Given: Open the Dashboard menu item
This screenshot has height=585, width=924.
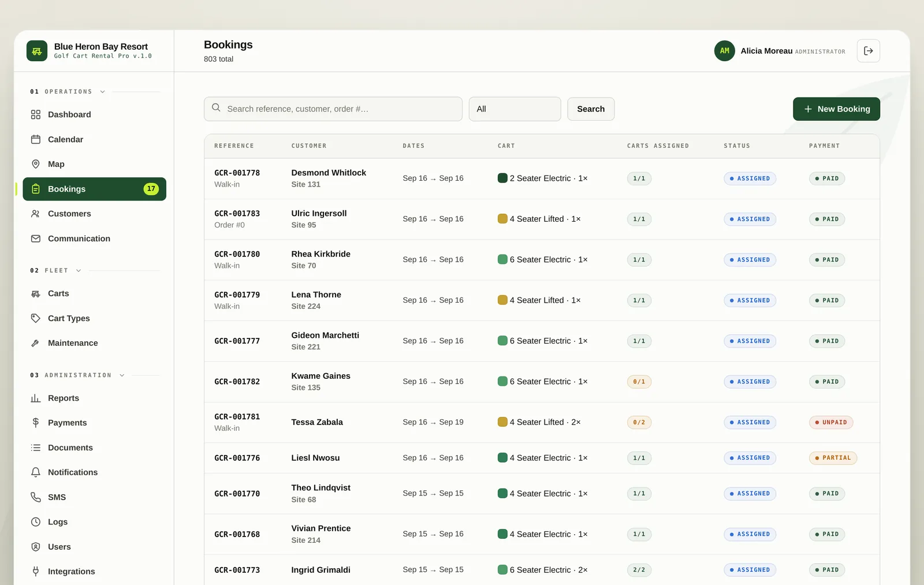Looking at the screenshot, I should click(x=95, y=114).
